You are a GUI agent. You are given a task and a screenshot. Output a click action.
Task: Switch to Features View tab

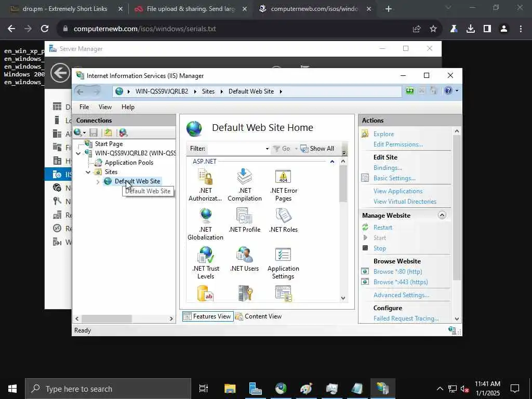(208, 316)
